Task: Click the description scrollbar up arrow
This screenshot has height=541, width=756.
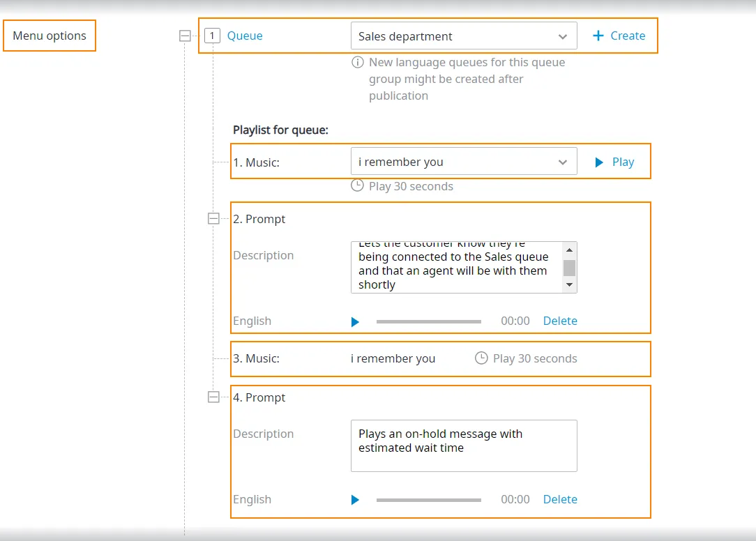Action: [x=569, y=250]
